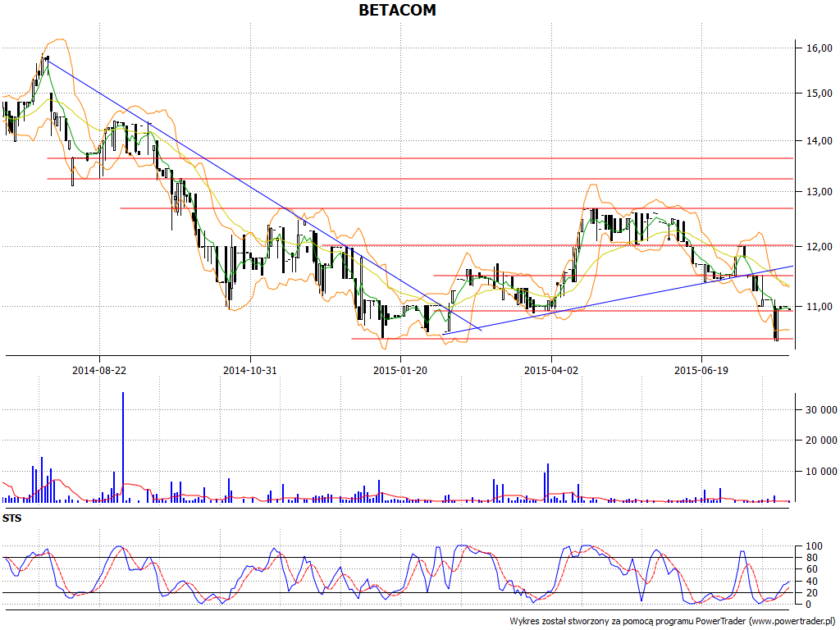Click the BETACOM chart title

click(397, 10)
